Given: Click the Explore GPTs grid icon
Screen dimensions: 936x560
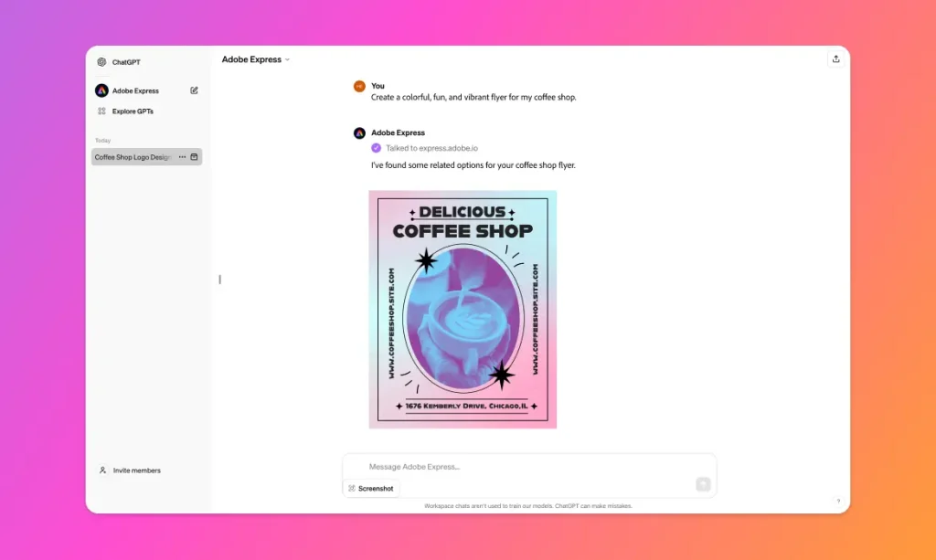Looking at the screenshot, I should click(x=101, y=111).
